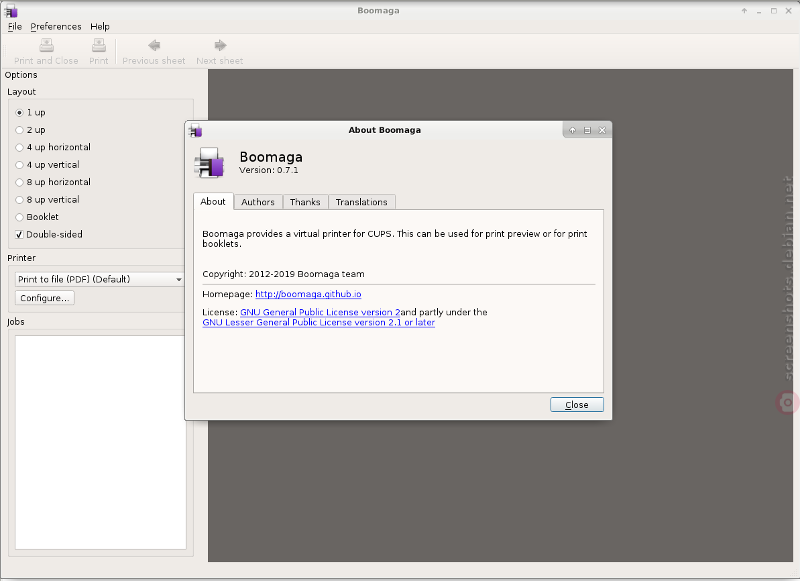This screenshot has width=800, height=581.
Task: Open the printer selection dropdown
Action: point(100,280)
